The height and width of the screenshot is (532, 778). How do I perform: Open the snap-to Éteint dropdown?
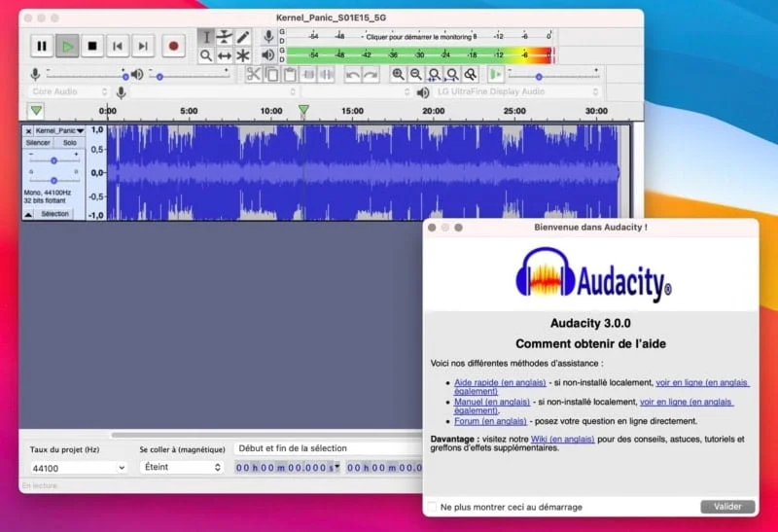tap(182, 467)
